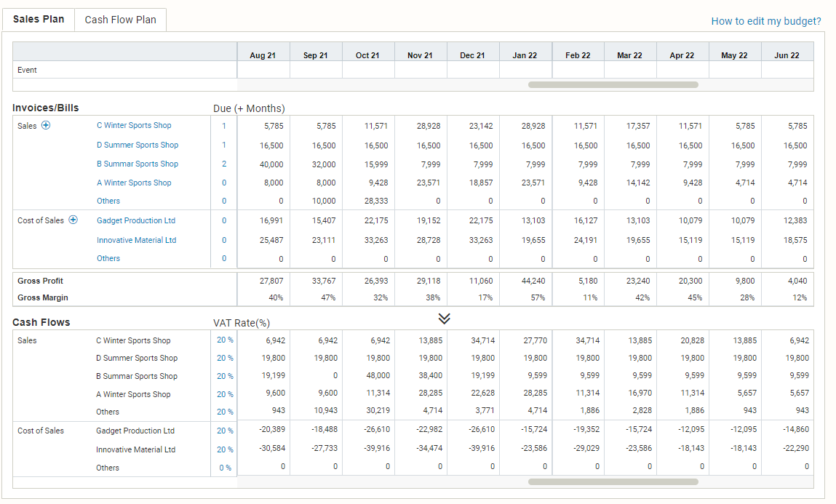The image size is (836, 504).
Task: Click the bottom horizontal scrollbar below Cash Flows
Action: (x=613, y=481)
